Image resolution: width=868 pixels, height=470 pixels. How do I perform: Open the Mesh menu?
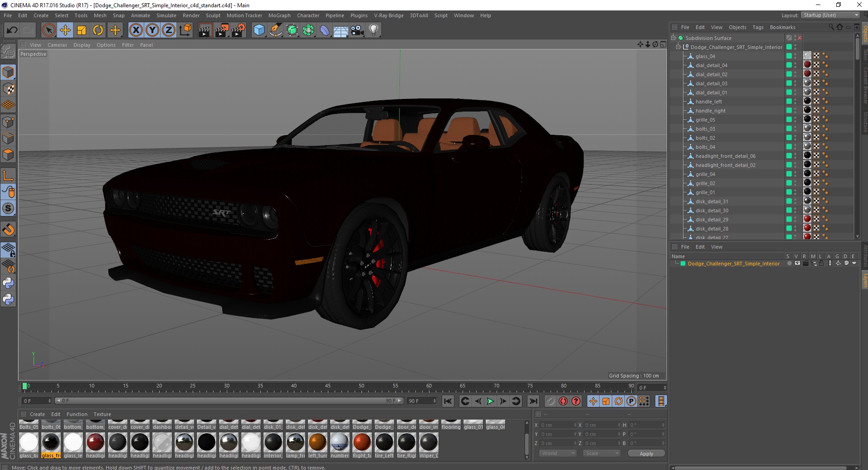click(100, 15)
